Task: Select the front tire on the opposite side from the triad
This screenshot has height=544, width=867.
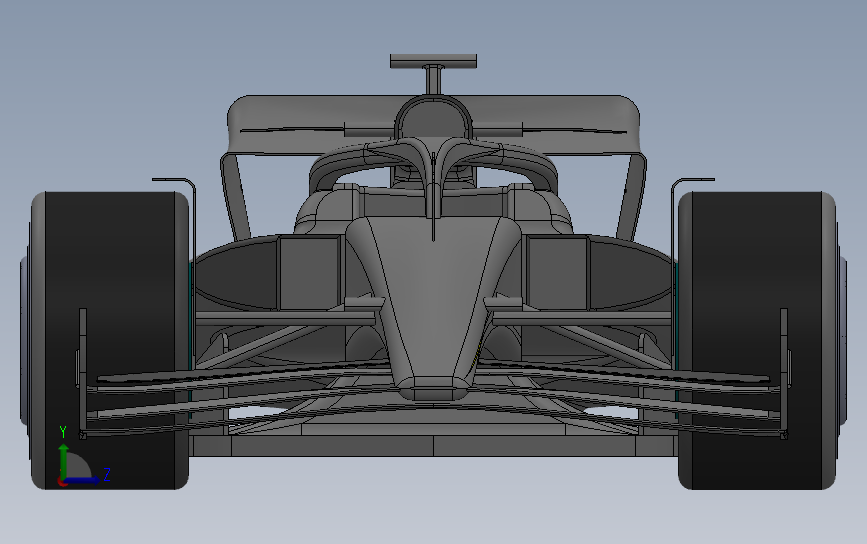Action: [758, 341]
